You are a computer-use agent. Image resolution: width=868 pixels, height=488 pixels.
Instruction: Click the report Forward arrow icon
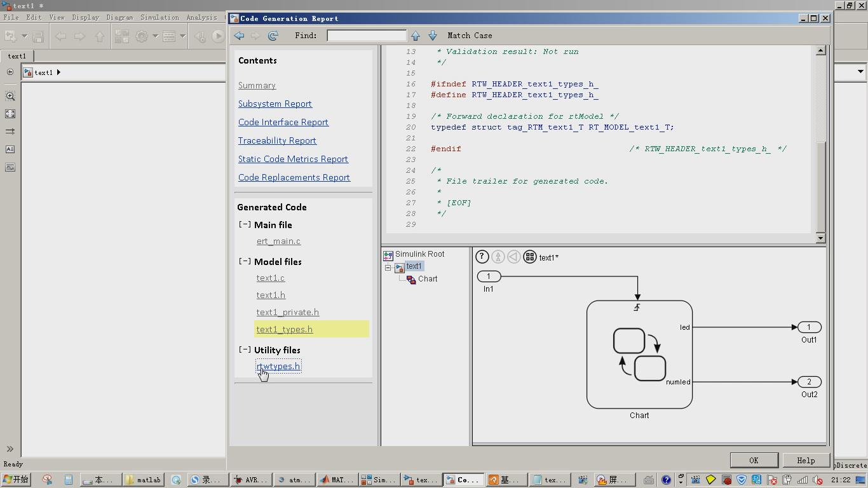pyautogui.click(x=255, y=36)
